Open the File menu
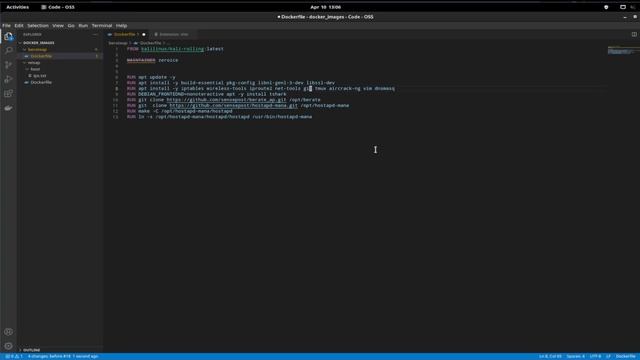Viewport: 640px width, 360px height. pyautogui.click(x=7, y=25)
